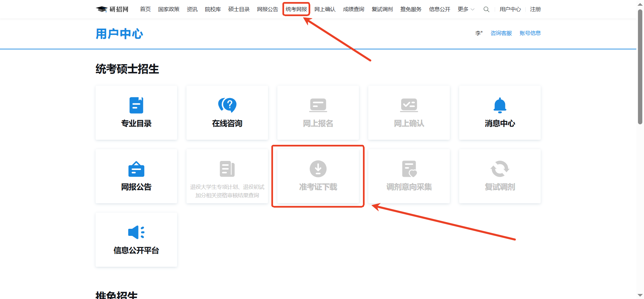Open the 在线咨询 card label
Viewport: 644px width, 299px height.
click(227, 123)
